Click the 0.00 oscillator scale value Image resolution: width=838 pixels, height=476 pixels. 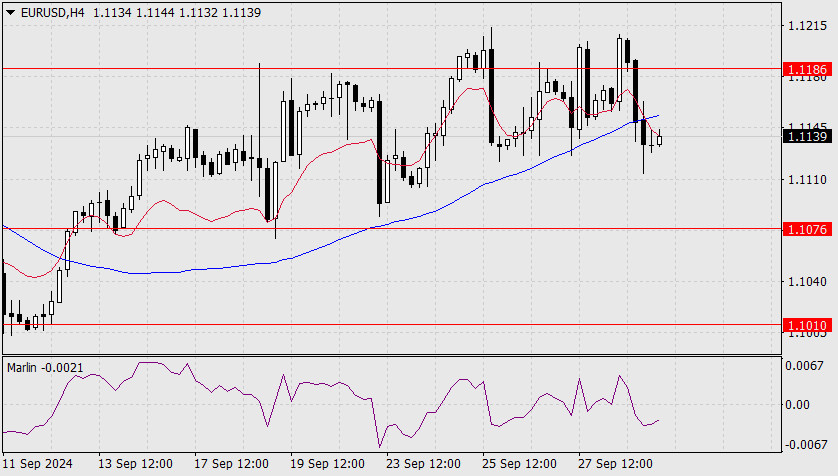pos(797,404)
